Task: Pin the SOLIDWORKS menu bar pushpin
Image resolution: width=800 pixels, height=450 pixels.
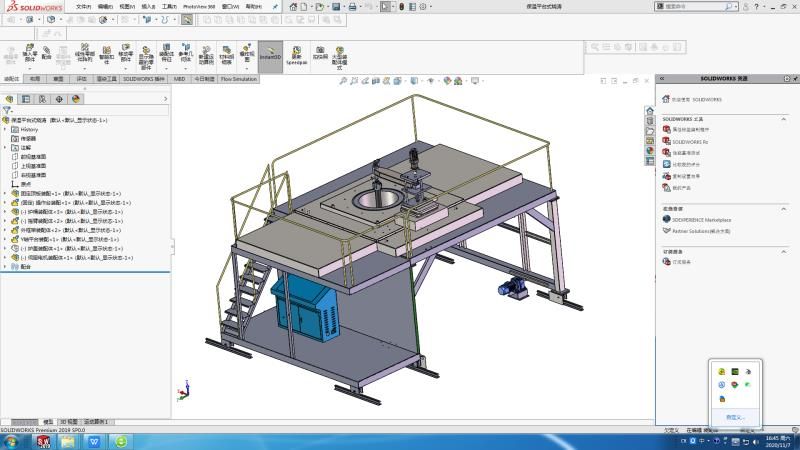Action: pyautogui.click(x=274, y=6)
